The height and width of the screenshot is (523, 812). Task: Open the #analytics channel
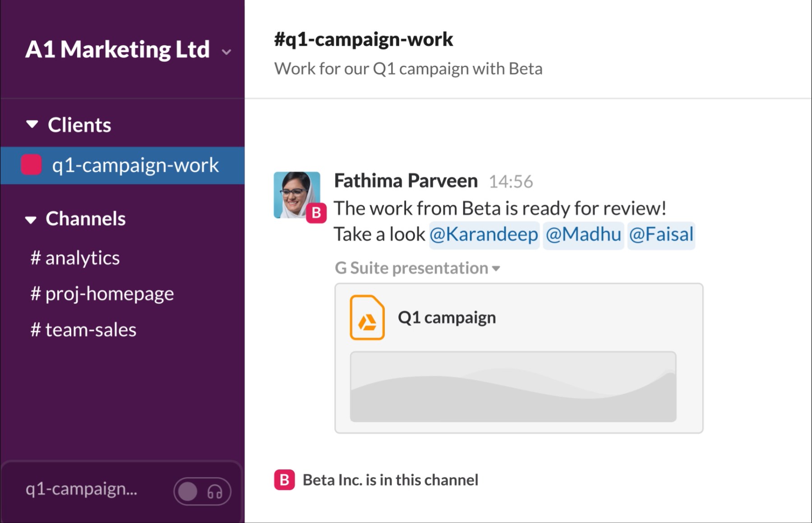[x=75, y=258]
